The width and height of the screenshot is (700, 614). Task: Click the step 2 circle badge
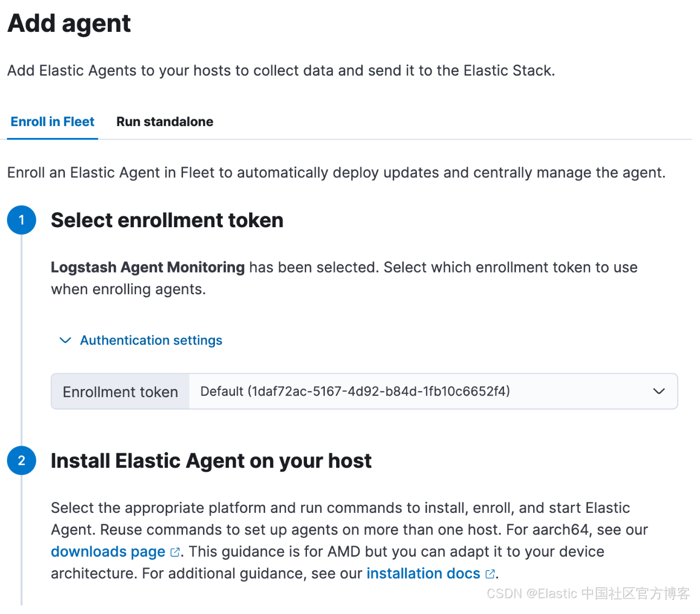22,460
